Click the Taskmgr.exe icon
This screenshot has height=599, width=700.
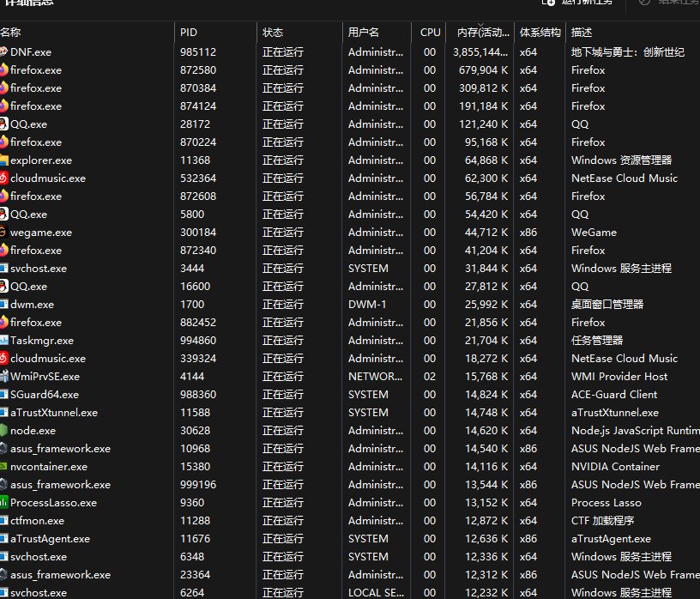coord(3,341)
